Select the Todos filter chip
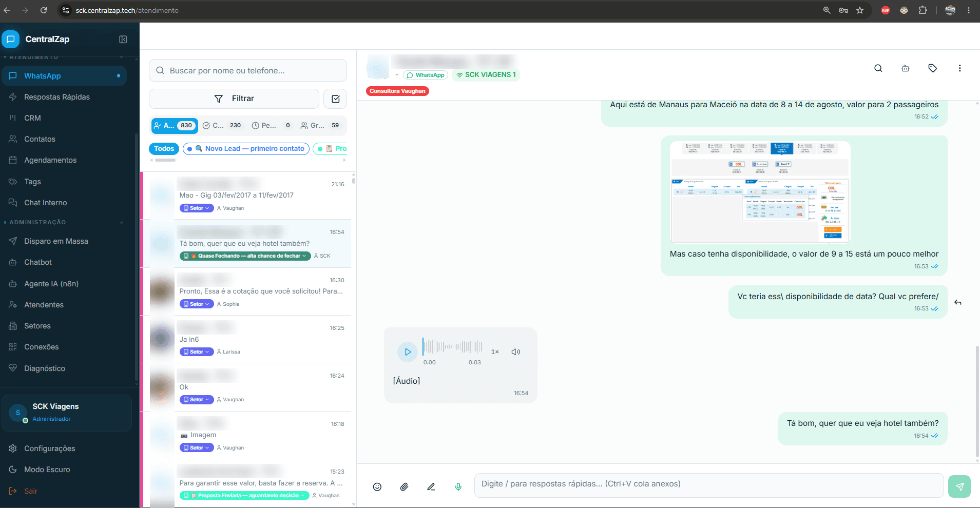 [164, 149]
